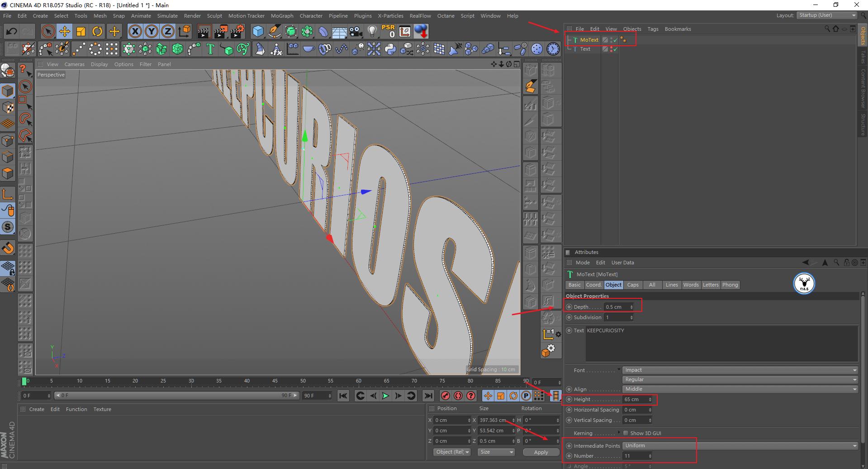Image resolution: width=868 pixels, height=469 pixels.
Task: Enable the Show 3D GUI checkbox
Action: pos(626,433)
